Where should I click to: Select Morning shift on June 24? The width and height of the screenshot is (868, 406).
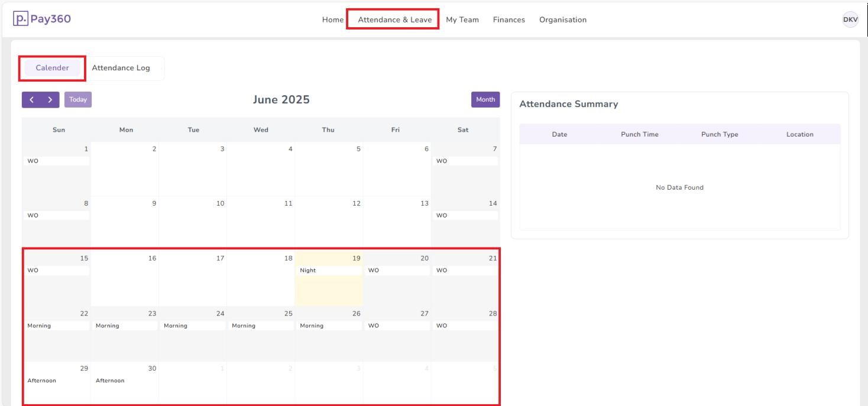click(x=193, y=326)
